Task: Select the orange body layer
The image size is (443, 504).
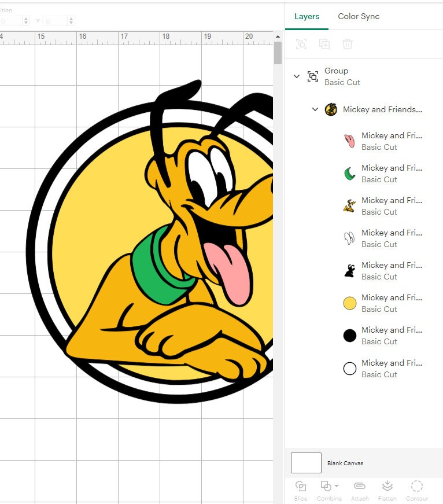Action: [382, 206]
